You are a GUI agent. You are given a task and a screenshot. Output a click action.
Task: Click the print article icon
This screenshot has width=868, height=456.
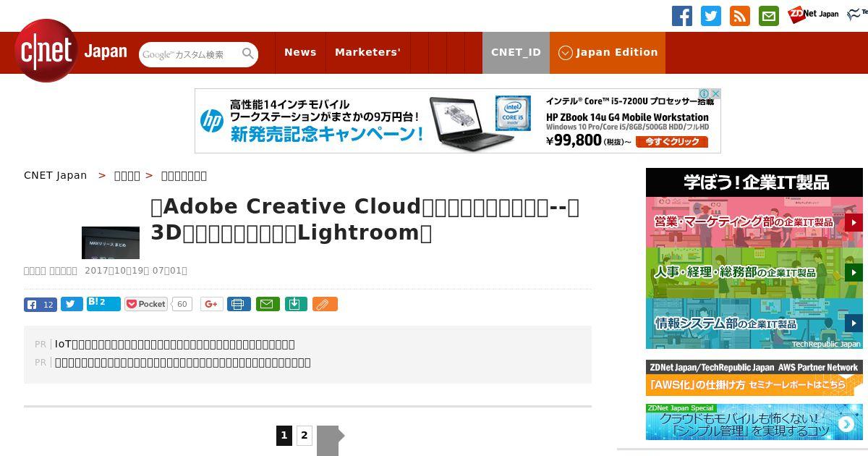[x=239, y=304]
